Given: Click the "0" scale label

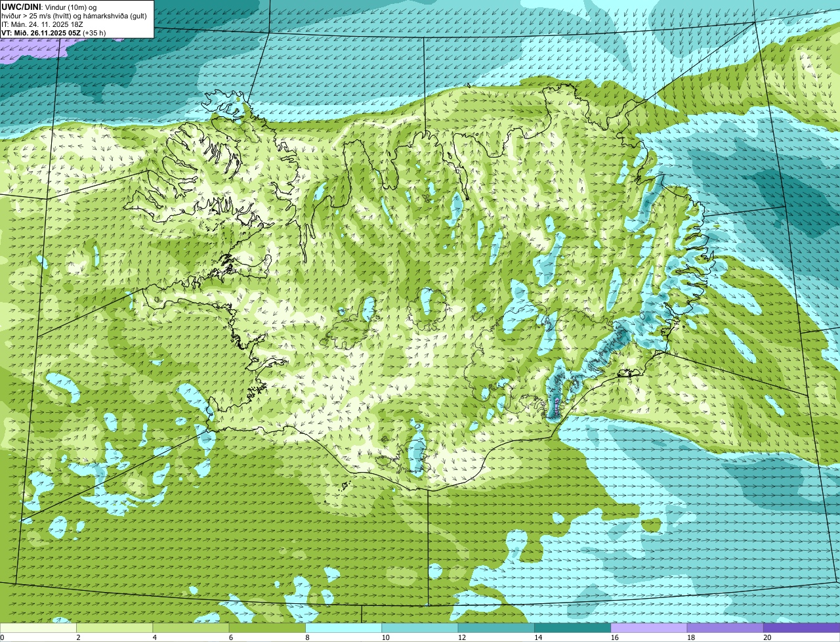Looking at the screenshot, I should pyautogui.click(x=3, y=637).
